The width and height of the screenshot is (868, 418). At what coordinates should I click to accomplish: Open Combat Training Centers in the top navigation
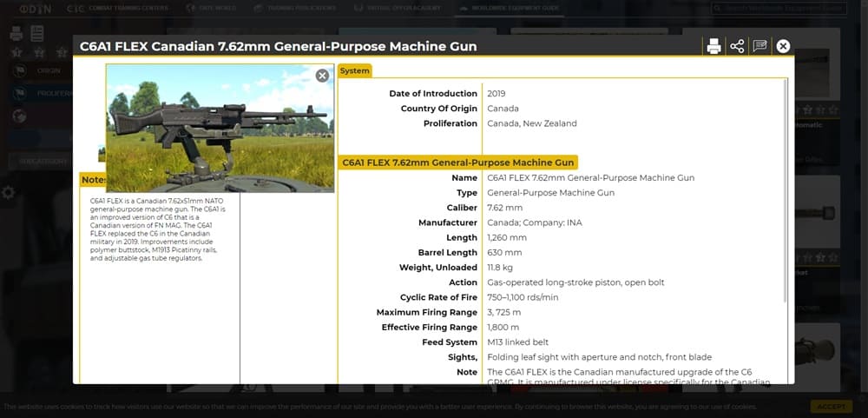coord(117,9)
